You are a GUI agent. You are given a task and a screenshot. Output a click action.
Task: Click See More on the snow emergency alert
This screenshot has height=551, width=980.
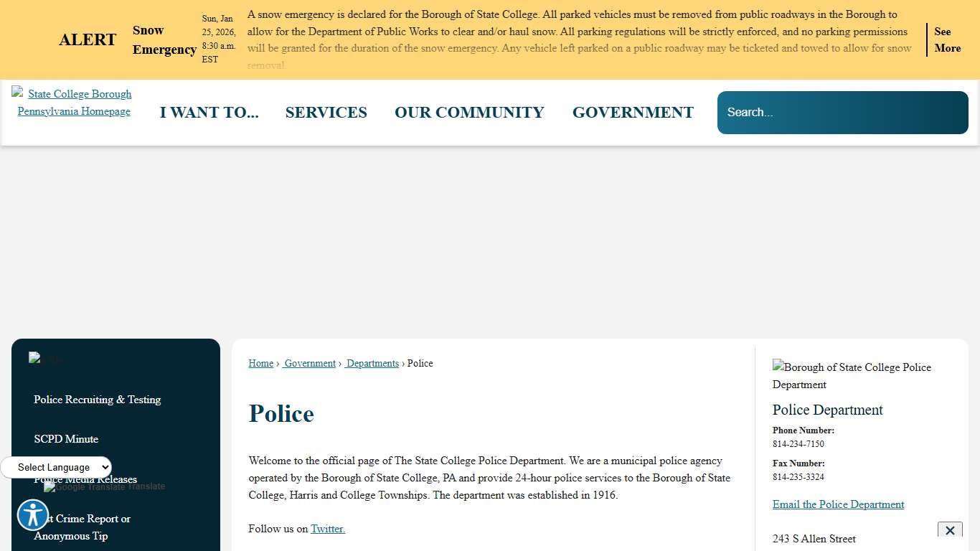tap(947, 39)
